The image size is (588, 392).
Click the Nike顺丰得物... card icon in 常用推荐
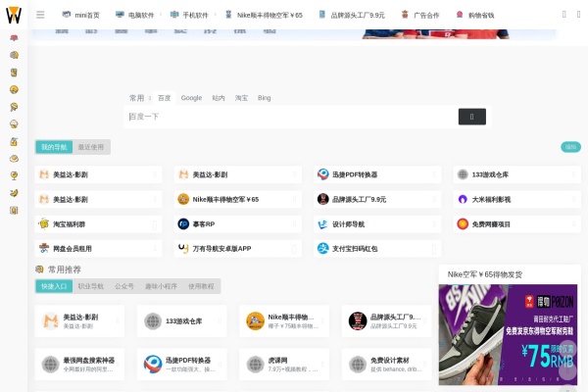(255, 321)
